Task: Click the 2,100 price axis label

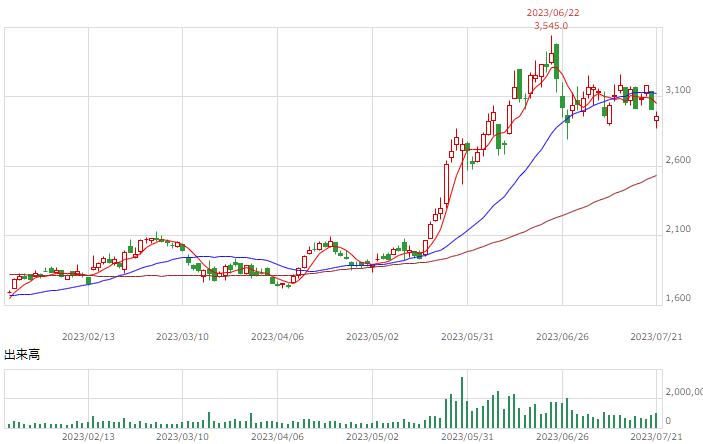Action: pos(678,229)
